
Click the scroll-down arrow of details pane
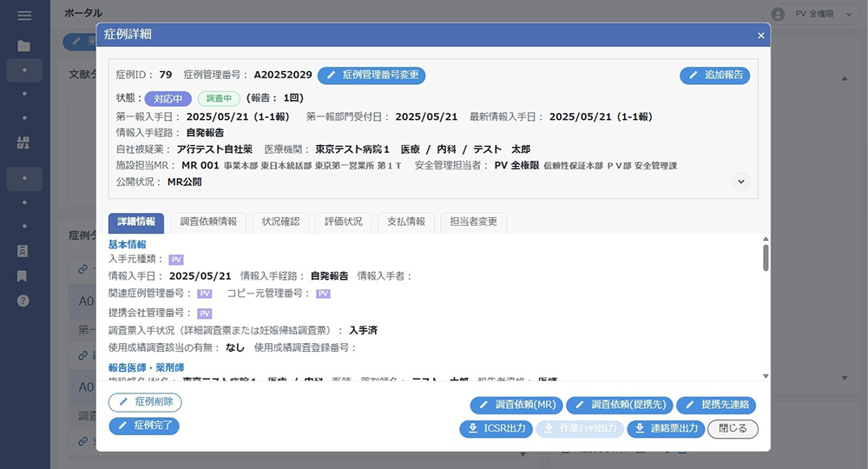pos(766,377)
